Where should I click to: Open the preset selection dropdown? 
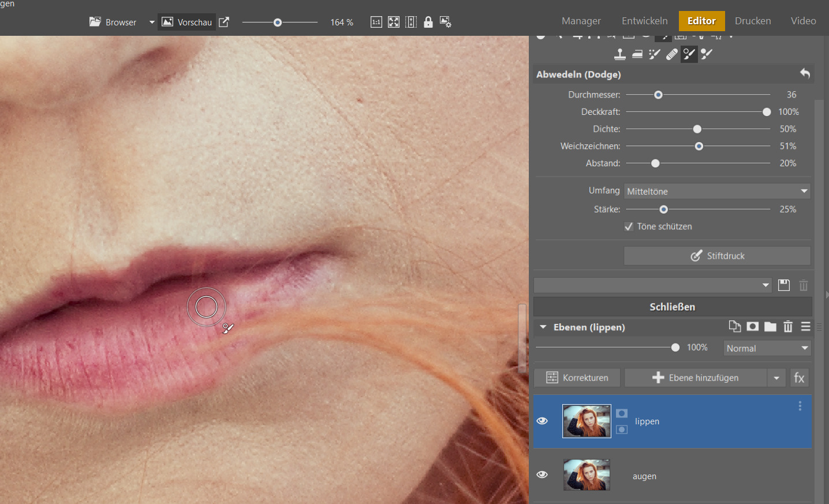click(652, 285)
